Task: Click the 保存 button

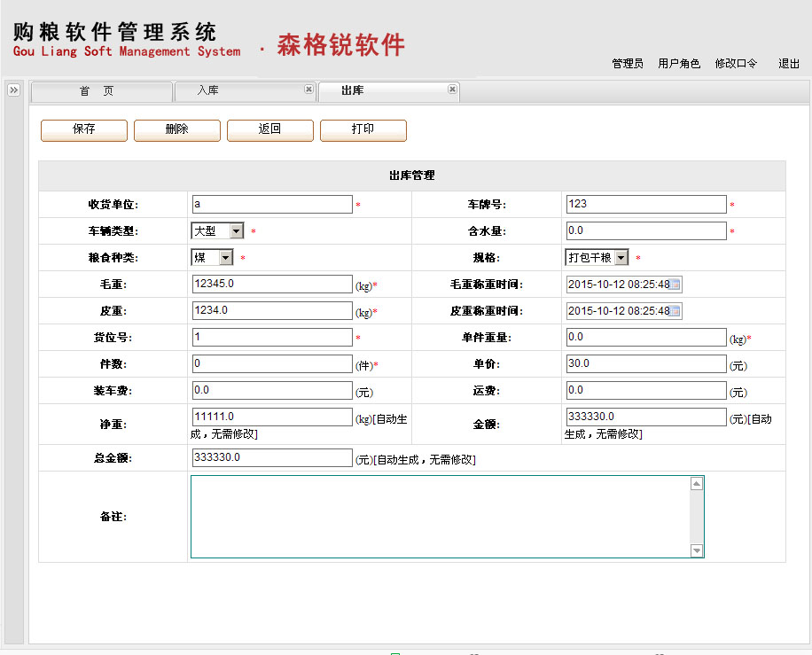Action: (x=84, y=129)
